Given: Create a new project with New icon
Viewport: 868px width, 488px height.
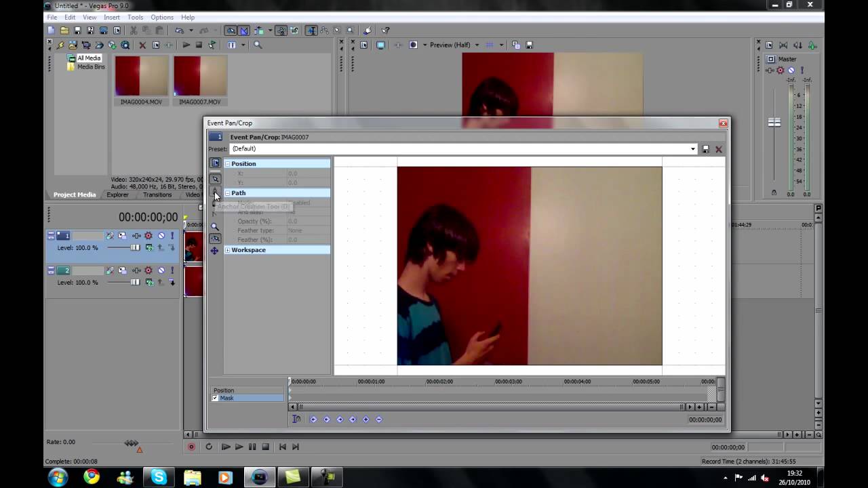Looking at the screenshot, I should [51, 30].
